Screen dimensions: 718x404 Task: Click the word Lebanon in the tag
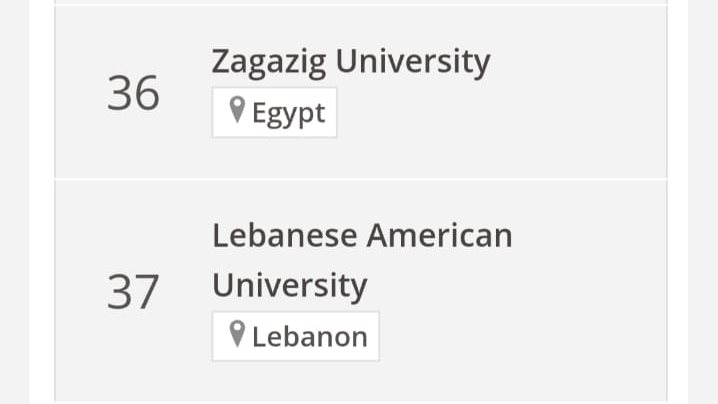[309, 337]
